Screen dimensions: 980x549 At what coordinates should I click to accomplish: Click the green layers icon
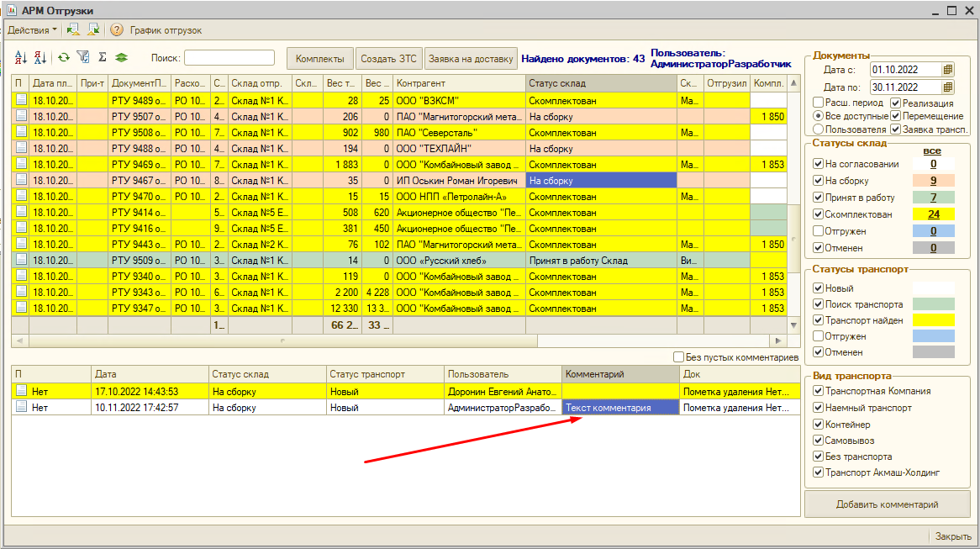pyautogui.click(x=121, y=57)
